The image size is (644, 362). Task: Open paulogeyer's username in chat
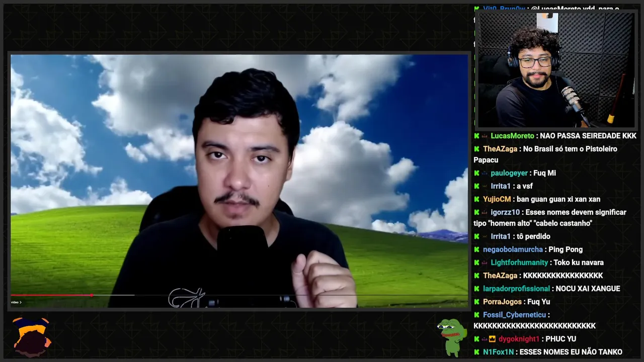[509, 173]
